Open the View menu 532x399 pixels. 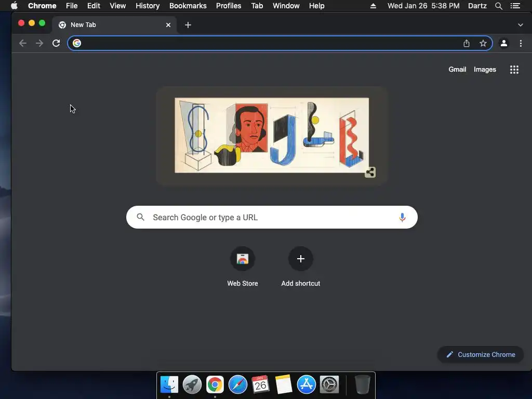pyautogui.click(x=118, y=6)
